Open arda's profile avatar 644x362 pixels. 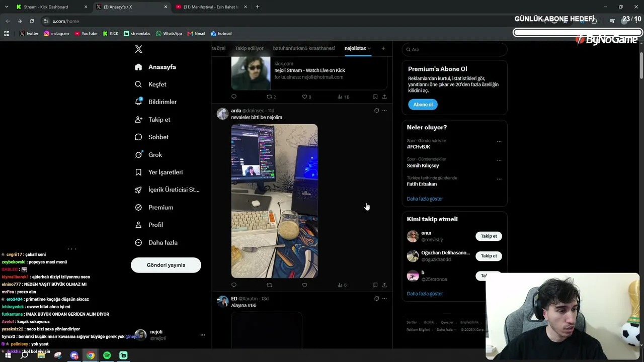click(222, 113)
